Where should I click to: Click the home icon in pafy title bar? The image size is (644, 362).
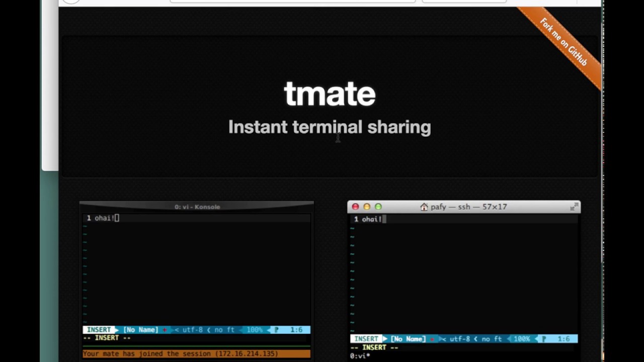[424, 207]
